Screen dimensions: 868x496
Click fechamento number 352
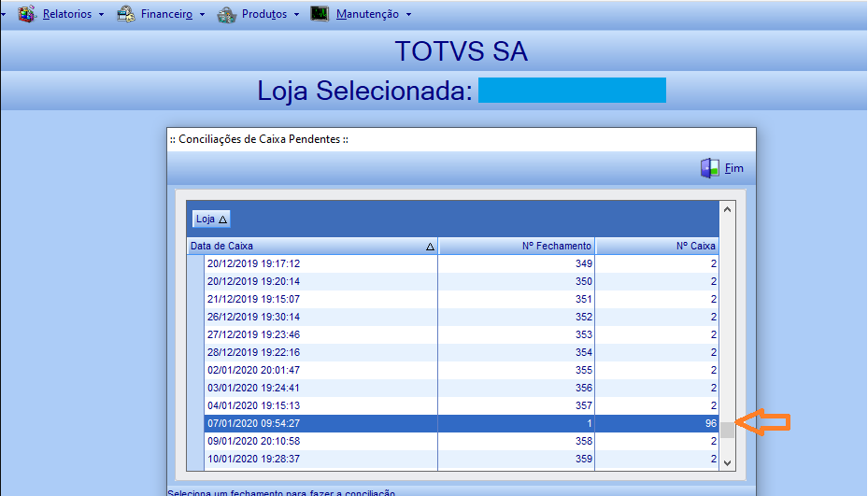[583, 317]
